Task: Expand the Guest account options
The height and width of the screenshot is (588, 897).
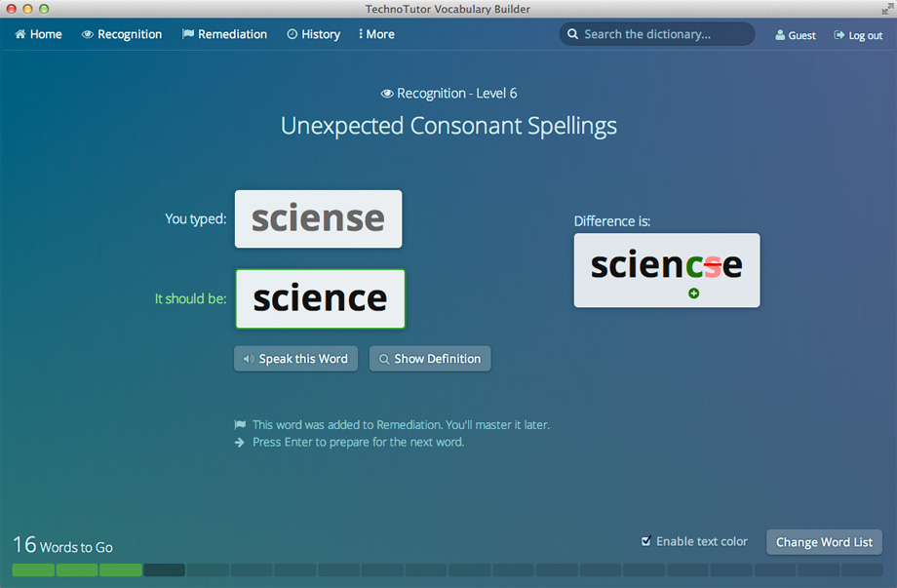Action: click(795, 35)
